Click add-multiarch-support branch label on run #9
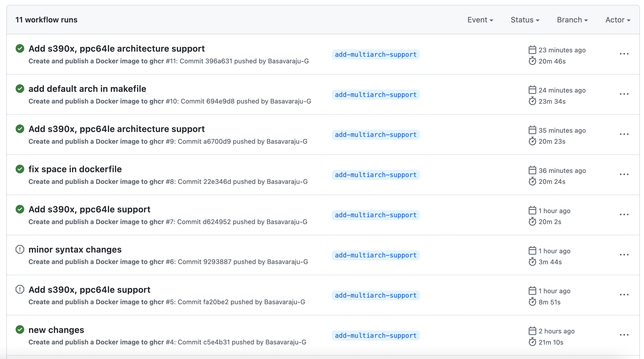This screenshot has width=644, height=359. click(376, 135)
